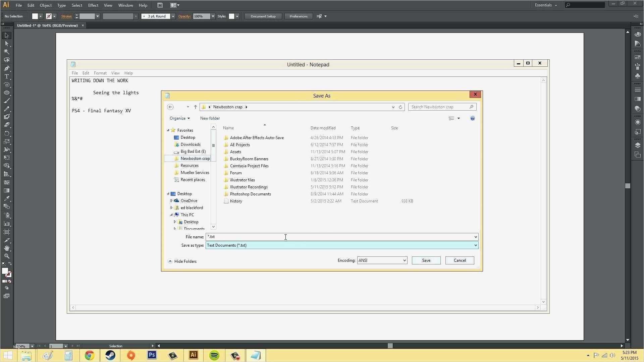
Task: Click the New folder button
Action: click(210, 118)
